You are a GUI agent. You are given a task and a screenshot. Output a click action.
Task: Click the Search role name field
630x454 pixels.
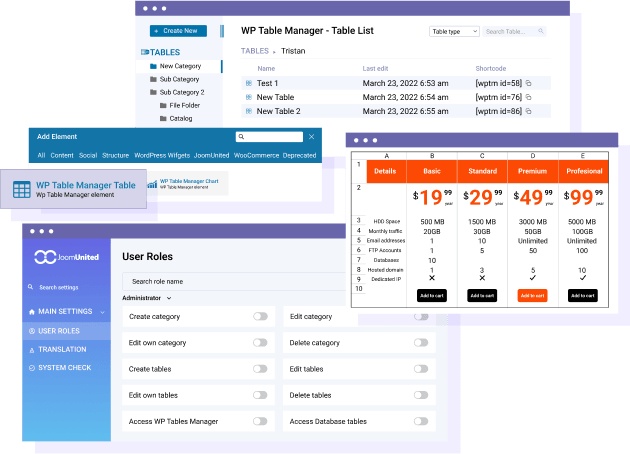pos(234,282)
